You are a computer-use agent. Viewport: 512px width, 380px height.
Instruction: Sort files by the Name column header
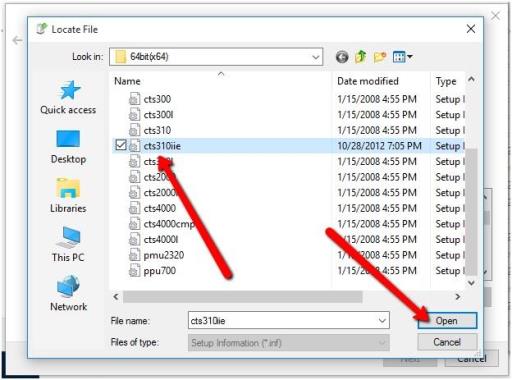pyautogui.click(x=127, y=81)
